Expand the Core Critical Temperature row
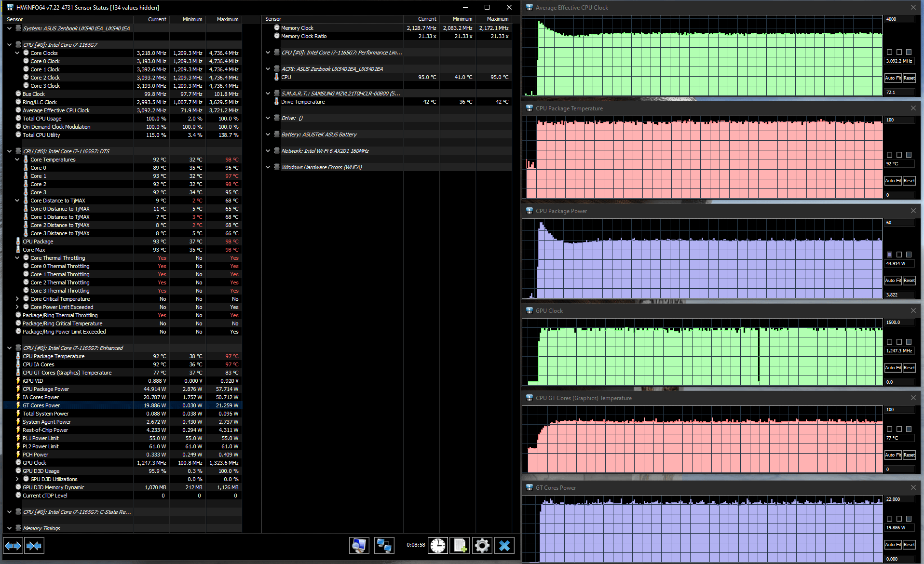Screen dimensions: 924x564 pyautogui.click(x=17, y=299)
